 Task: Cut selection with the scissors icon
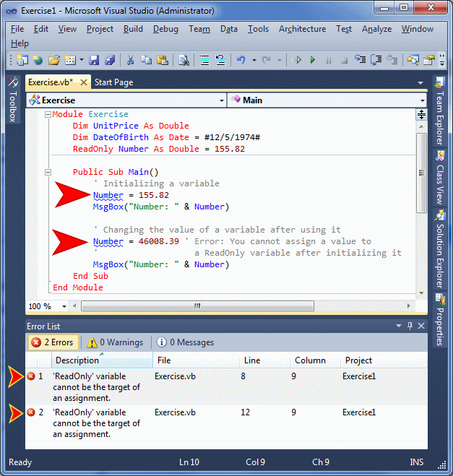pos(130,60)
